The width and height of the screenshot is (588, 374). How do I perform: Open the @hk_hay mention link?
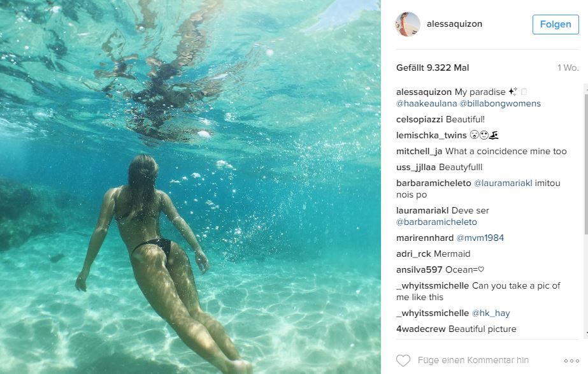tap(491, 313)
